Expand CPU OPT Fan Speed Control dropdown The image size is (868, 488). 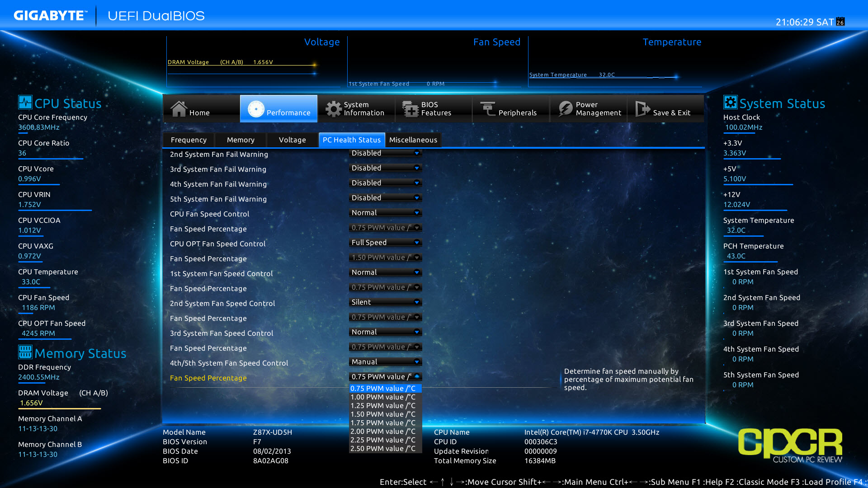tap(385, 243)
